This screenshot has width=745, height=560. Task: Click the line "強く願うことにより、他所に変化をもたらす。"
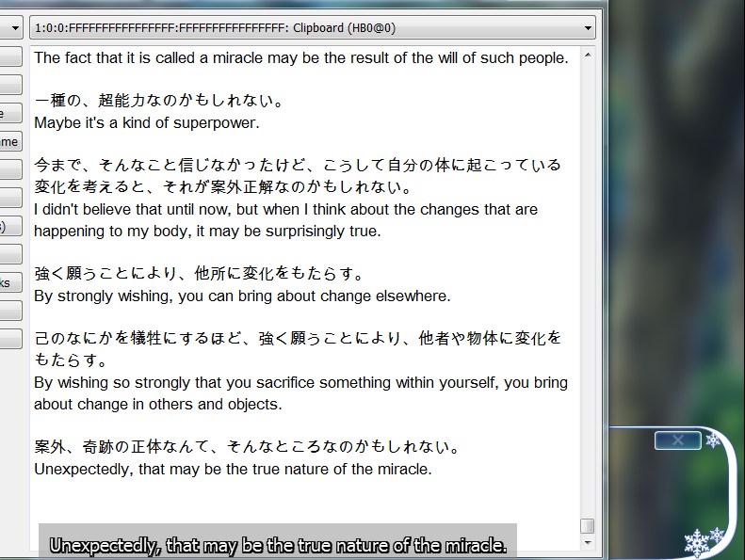coord(200,273)
